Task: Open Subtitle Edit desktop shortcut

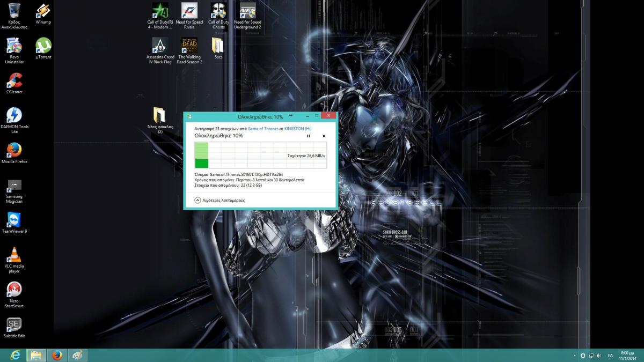Action: 14,327
